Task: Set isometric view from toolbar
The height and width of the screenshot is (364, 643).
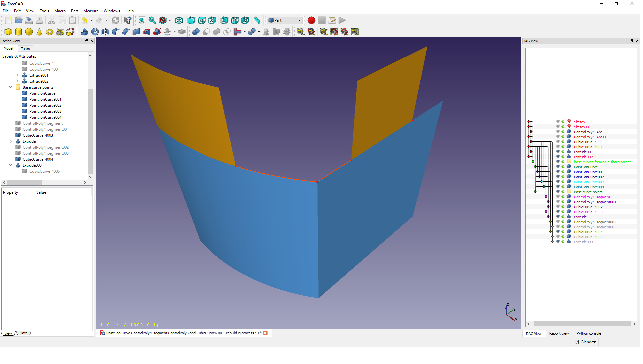Action: pos(179,20)
